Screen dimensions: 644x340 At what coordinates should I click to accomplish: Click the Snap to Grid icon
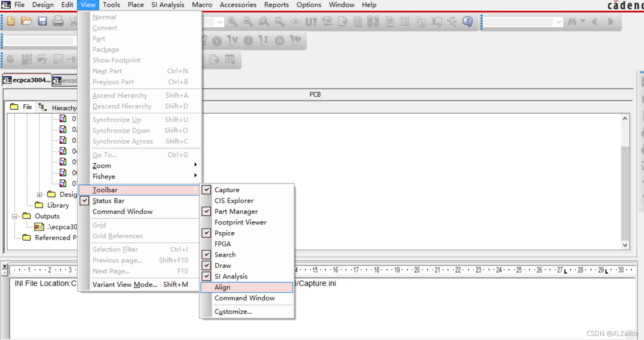tap(405, 22)
